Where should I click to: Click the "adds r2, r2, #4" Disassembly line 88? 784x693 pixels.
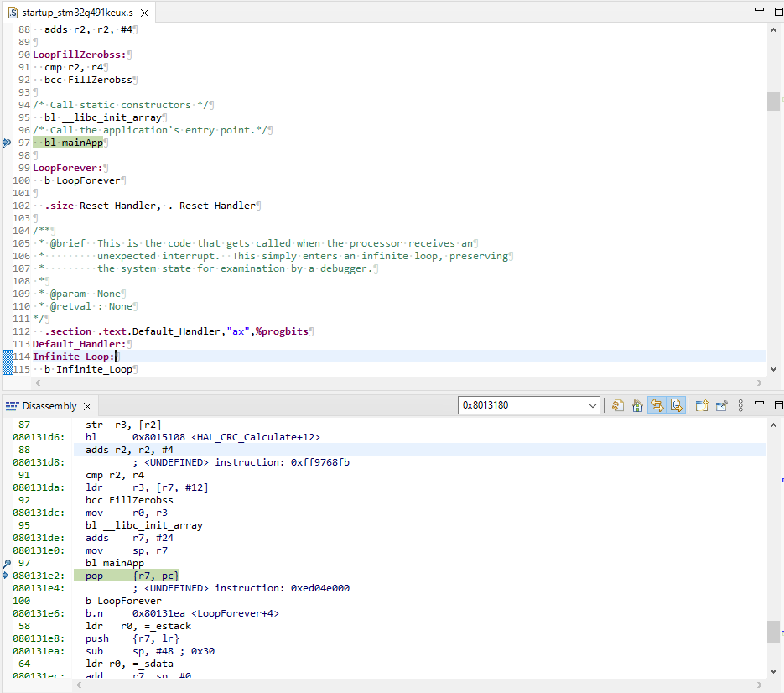[x=129, y=450]
